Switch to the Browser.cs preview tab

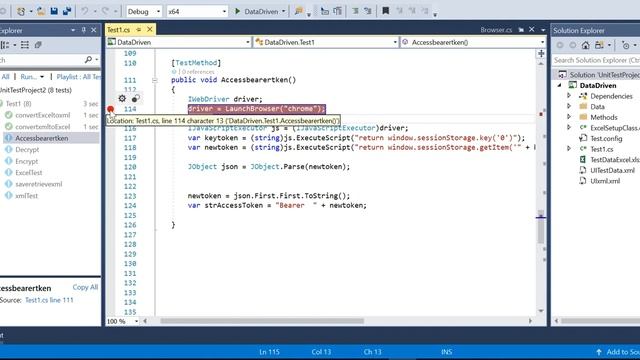point(496,30)
